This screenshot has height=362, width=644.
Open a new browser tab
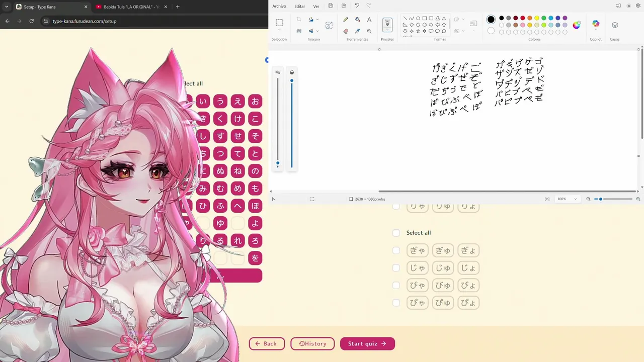[178, 7]
